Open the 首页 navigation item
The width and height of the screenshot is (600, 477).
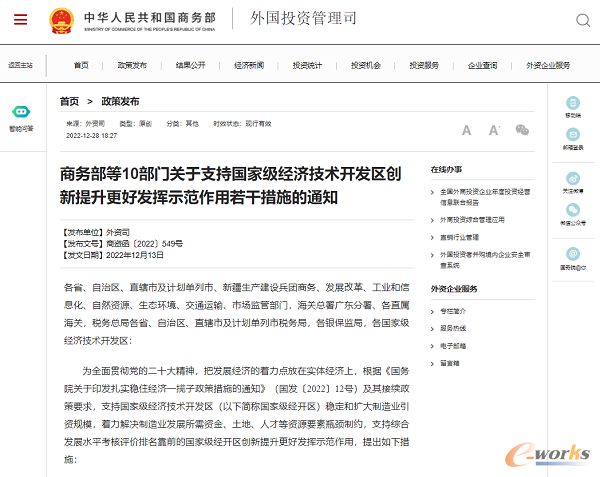81,65
